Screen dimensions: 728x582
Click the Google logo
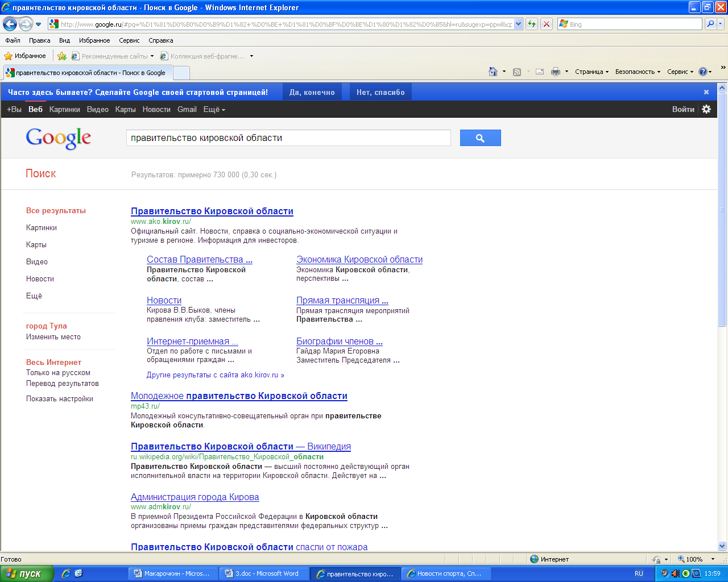pos(58,138)
